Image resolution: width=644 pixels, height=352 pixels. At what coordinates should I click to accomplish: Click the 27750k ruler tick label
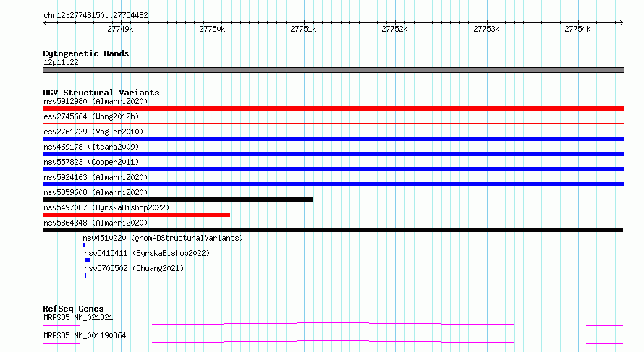click(x=212, y=29)
